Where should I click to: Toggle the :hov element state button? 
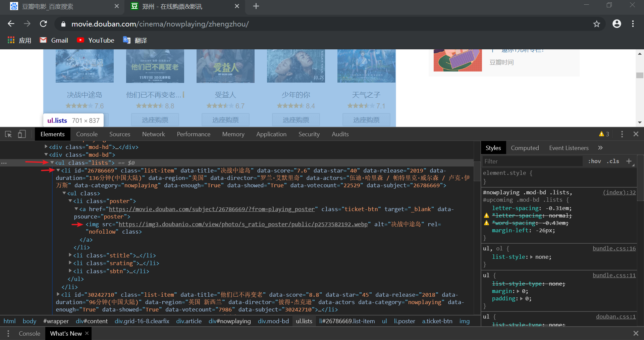click(x=594, y=161)
